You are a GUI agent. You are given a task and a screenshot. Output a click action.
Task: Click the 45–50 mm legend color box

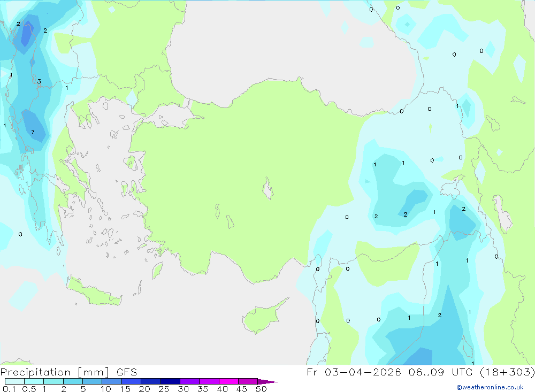tap(248, 381)
